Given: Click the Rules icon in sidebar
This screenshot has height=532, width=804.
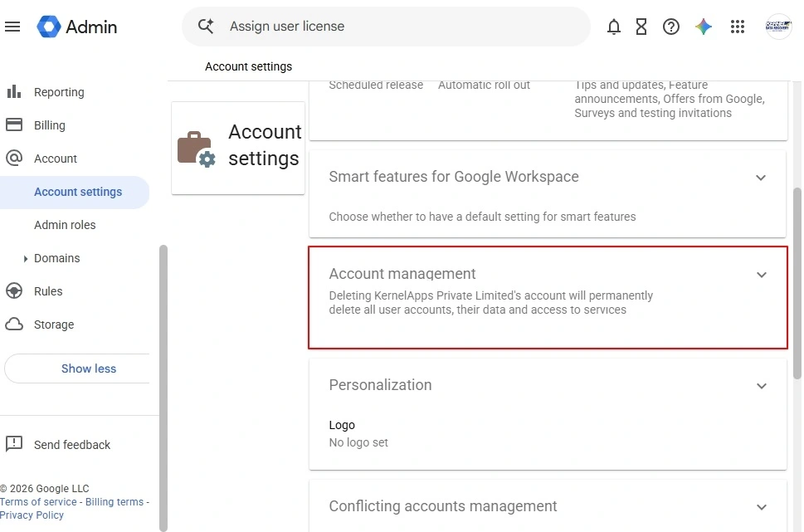Looking at the screenshot, I should coord(14,290).
